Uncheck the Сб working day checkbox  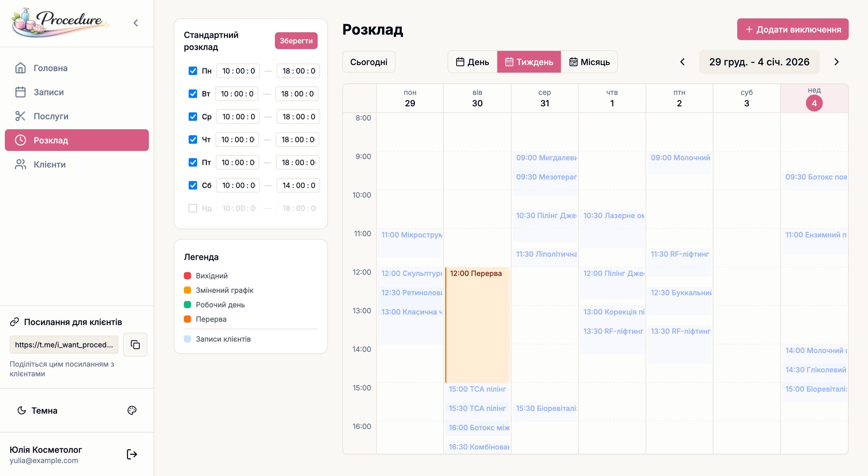(193, 185)
